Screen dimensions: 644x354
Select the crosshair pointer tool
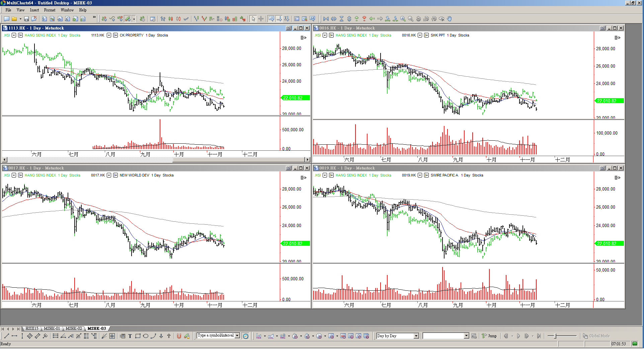[x=261, y=19]
